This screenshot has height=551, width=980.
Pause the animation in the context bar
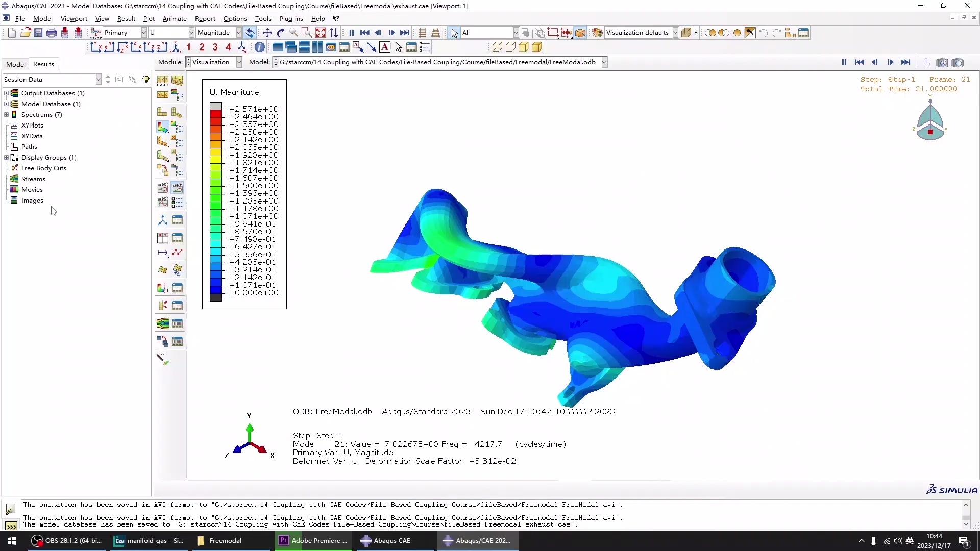coord(844,62)
